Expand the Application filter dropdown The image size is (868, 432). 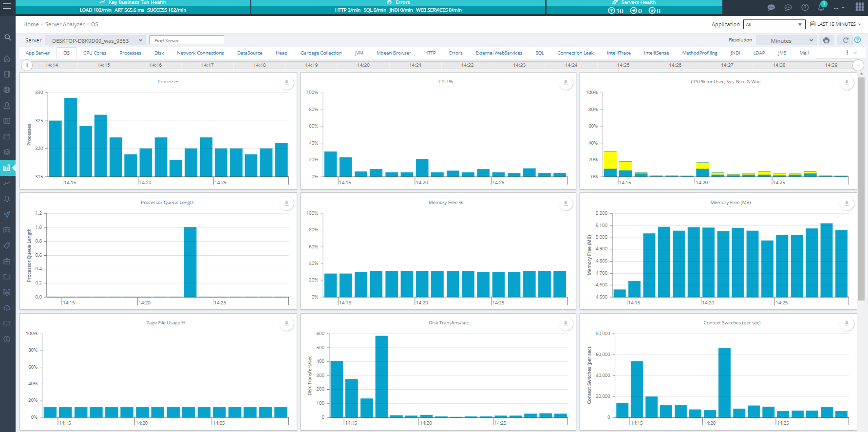(774, 24)
